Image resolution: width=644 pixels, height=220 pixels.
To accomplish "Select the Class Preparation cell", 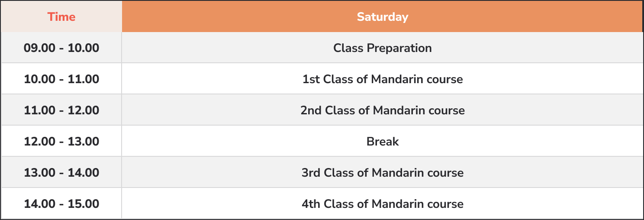I will point(383,48).
